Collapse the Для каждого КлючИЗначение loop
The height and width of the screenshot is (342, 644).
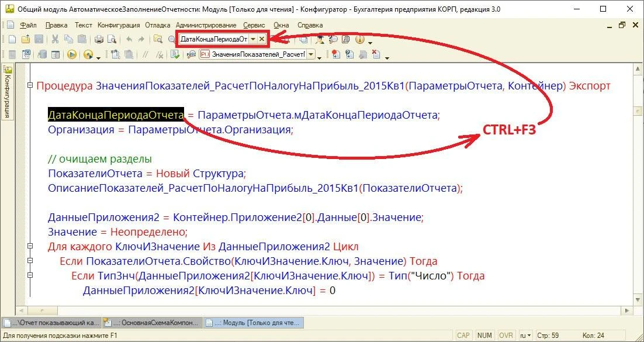(30, 247)
